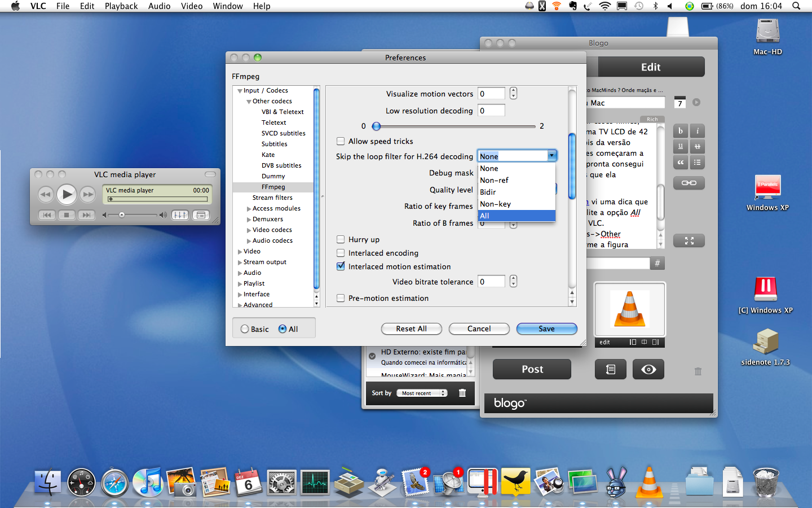Expand Audio codecs tree node
Viewport: 812px width, 508px height.
click(x=249, y=241)
